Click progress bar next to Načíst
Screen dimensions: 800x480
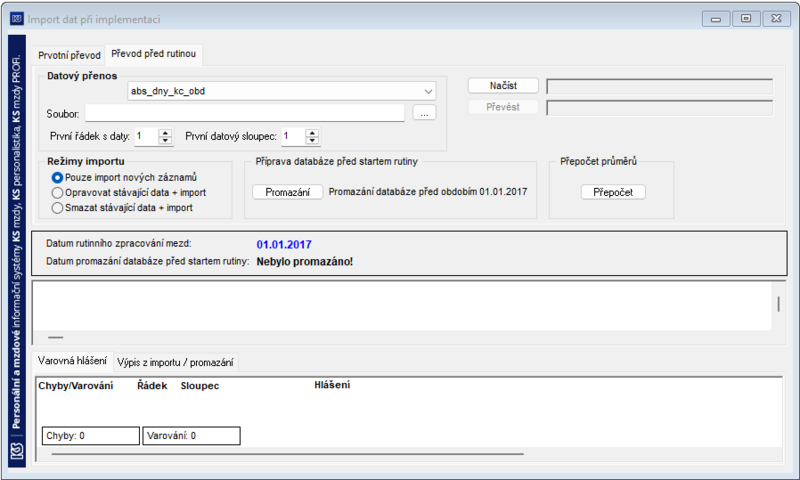(660, 86)
